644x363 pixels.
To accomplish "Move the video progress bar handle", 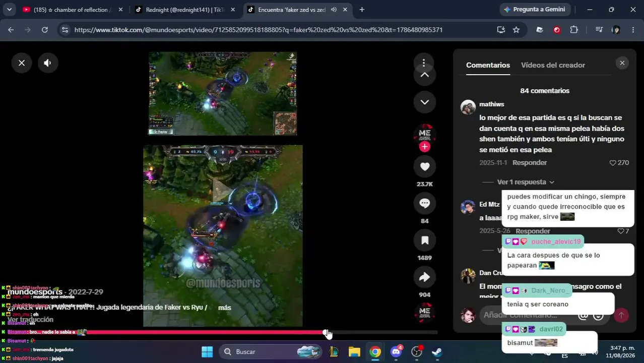I will [x=326, y=332].
